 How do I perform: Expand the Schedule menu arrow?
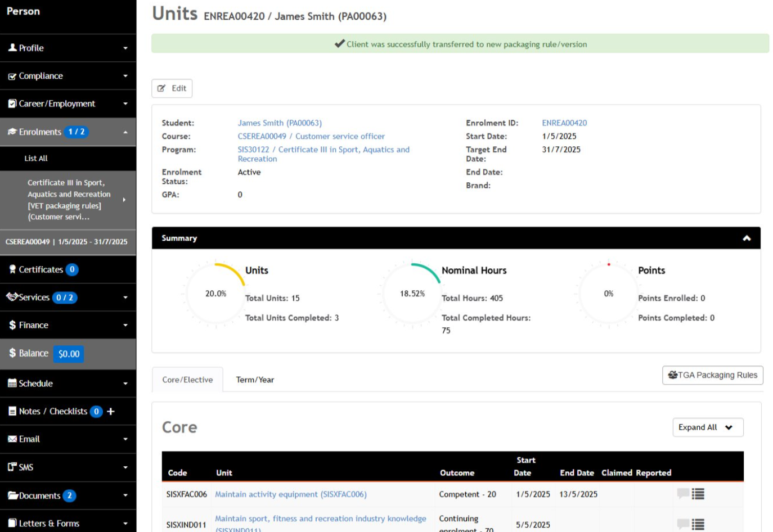(x=125, y=384)
